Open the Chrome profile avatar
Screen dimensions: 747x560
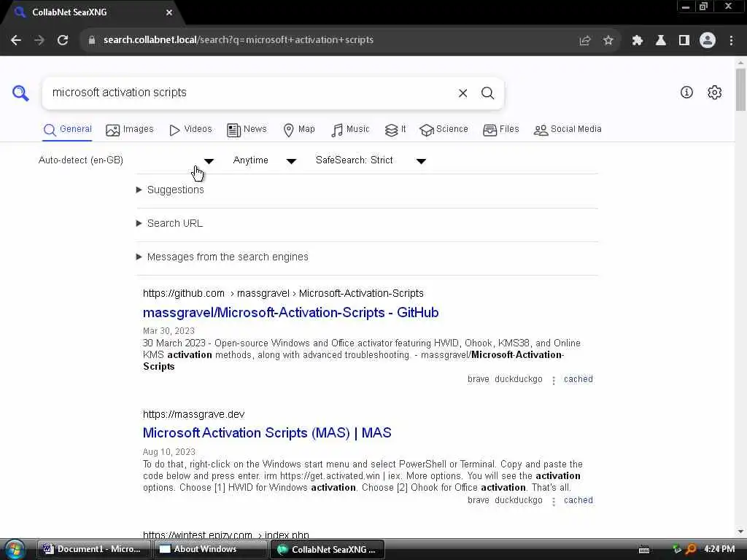pos(708,41)
